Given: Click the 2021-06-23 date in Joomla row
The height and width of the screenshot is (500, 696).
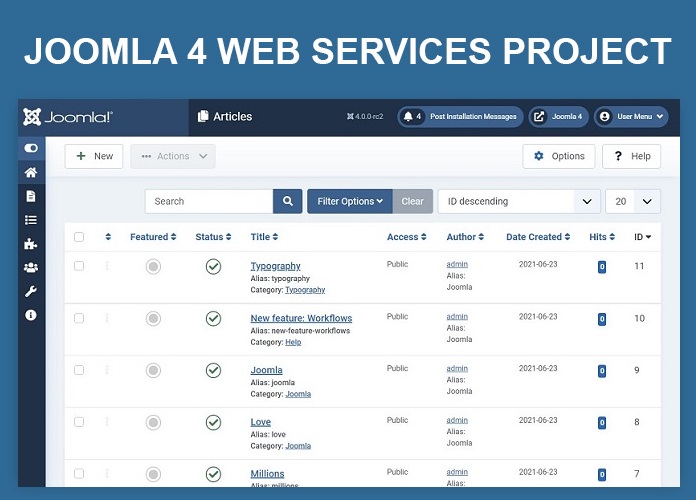Looking at the screenshot, I should pos(538,368).
